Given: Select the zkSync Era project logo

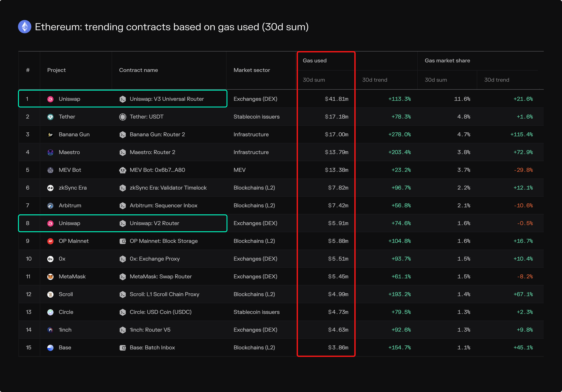Looking at the screenshot, I should [50, 187].
